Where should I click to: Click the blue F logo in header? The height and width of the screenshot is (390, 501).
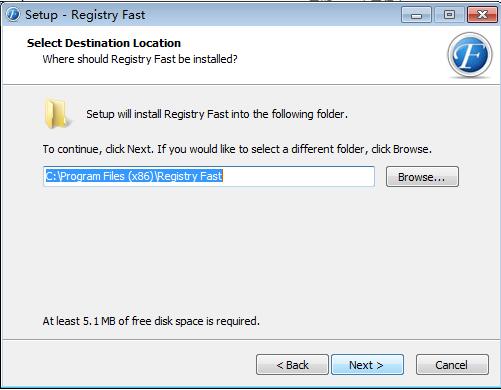pos(470,55)
